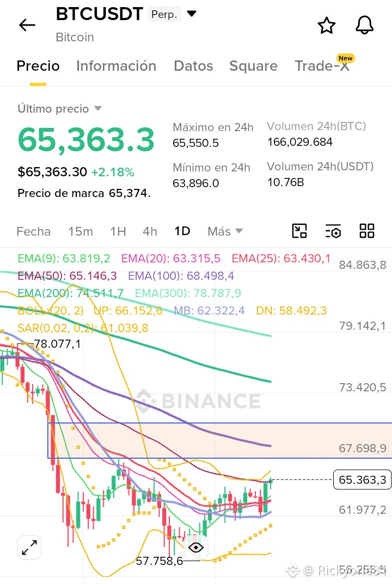Click the Volumen 24h(USDT) value 10.76B
Viewport: 392px width, 584px height.
pos(285,182)
